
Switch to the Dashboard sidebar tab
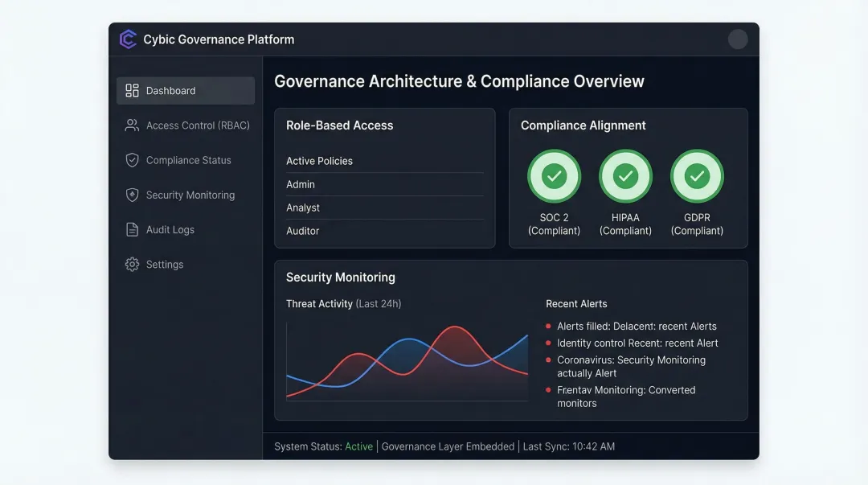185,90
